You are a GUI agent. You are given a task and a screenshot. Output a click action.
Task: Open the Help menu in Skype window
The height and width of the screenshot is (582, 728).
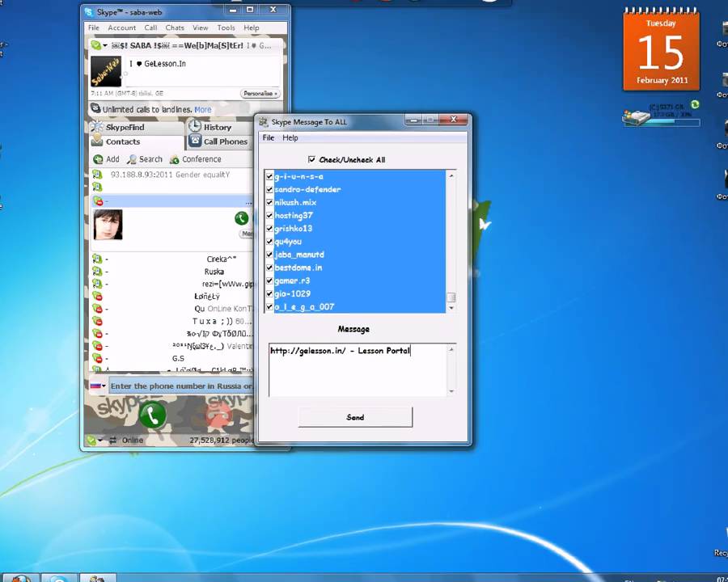(x=252, y=27)
